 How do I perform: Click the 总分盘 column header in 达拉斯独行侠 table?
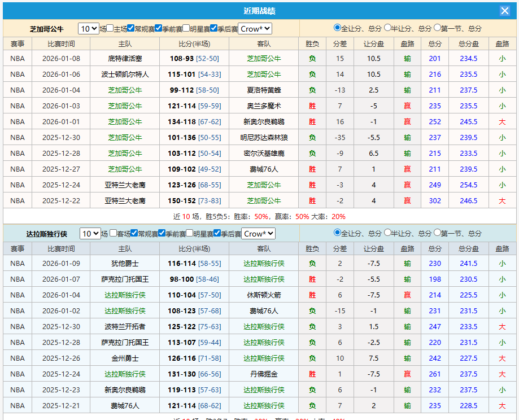pyautogui.click(x=468, y=248)
